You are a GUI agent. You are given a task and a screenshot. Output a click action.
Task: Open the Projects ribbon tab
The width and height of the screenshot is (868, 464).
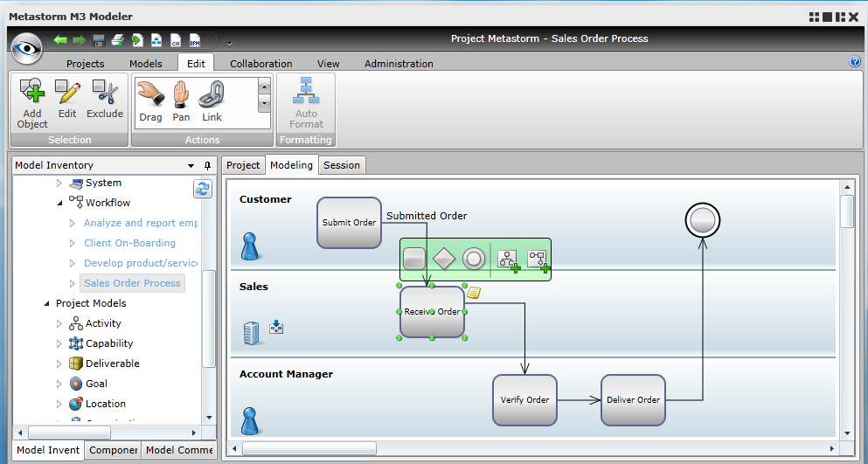pyautogui.click(x=86, y=64)
